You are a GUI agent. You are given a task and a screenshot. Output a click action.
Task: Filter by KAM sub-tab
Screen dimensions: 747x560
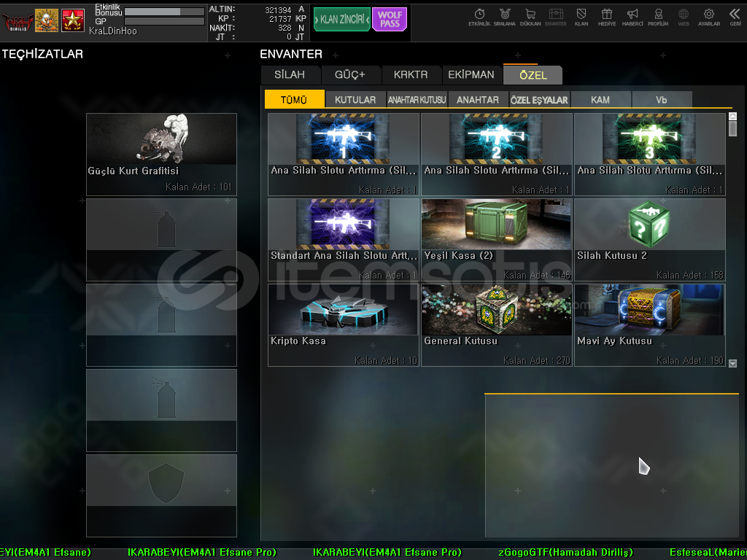coord(600,99)
